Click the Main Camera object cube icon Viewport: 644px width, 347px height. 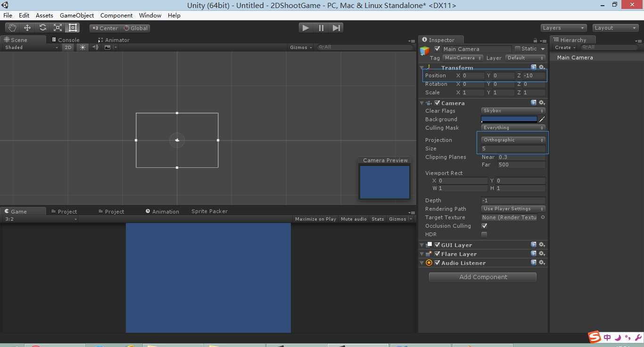(x=425, y=51)
